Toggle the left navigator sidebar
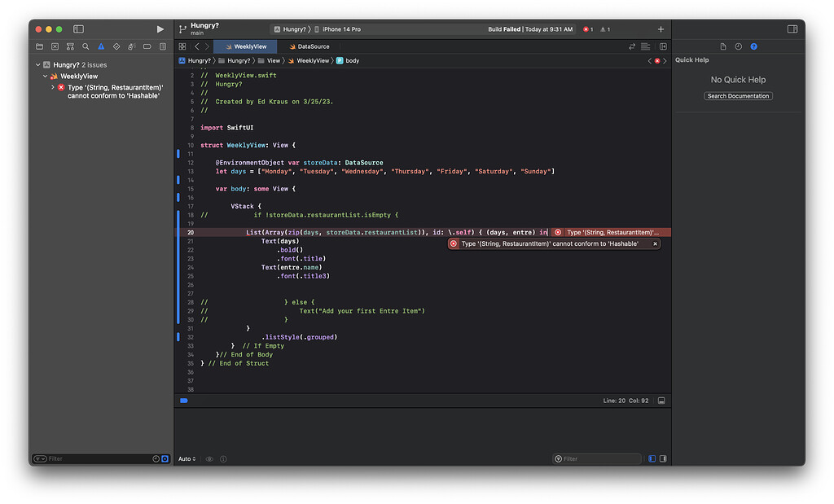Image resolution: width=834 pixels, height=504 pixels. (x=78, y=29)
